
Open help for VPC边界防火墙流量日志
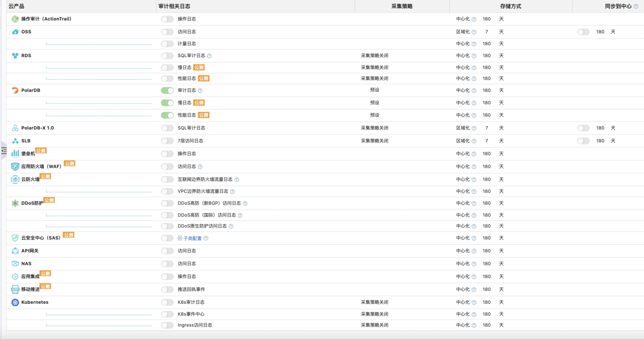(x=232, y=192)
